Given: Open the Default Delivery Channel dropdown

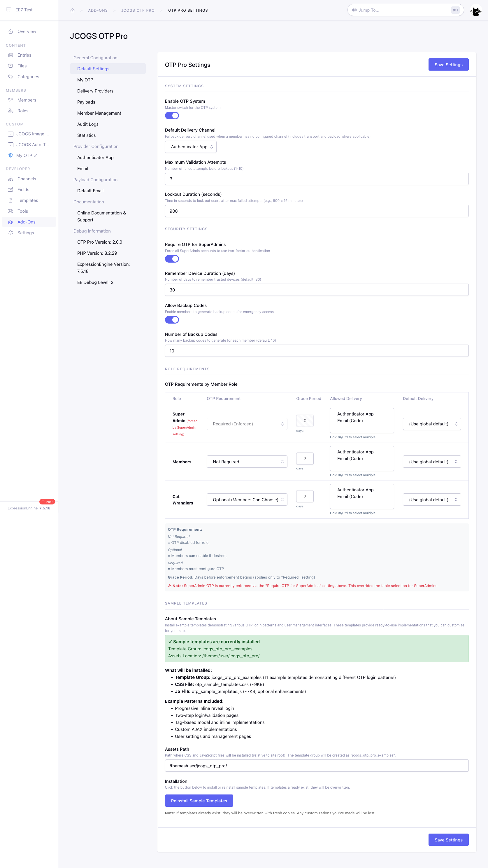Looking at the screenshot, I should [x=191, y=147].
